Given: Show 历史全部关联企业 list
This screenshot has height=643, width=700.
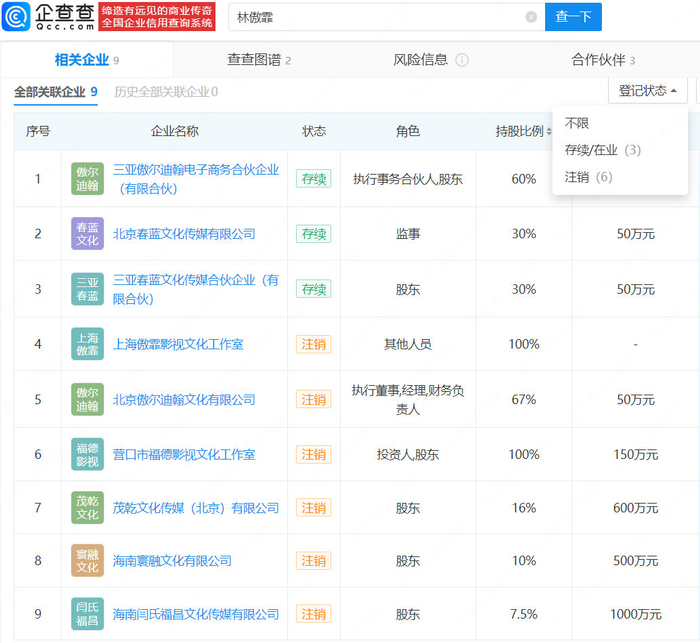Looking at the screenshot, I should [x=165, y=92].
